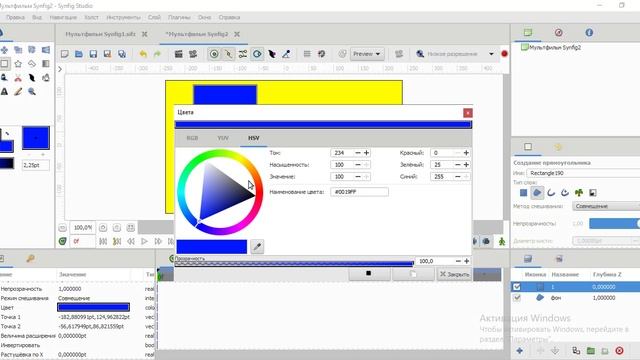Click the Save All icon
The width and height of the screenshot is (640, 360).
click(122, 54)
